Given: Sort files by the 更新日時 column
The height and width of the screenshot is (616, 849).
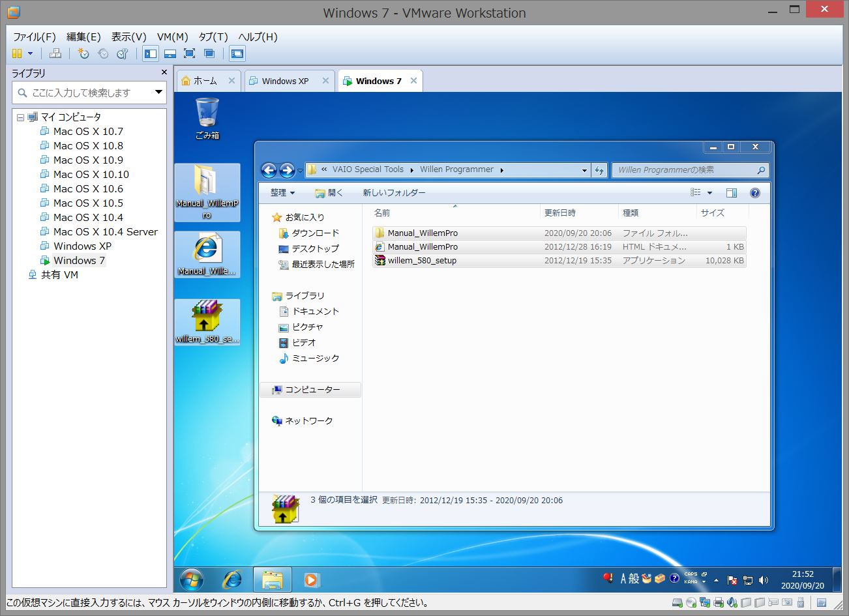Looking at the screenshot, I should 560,213.
